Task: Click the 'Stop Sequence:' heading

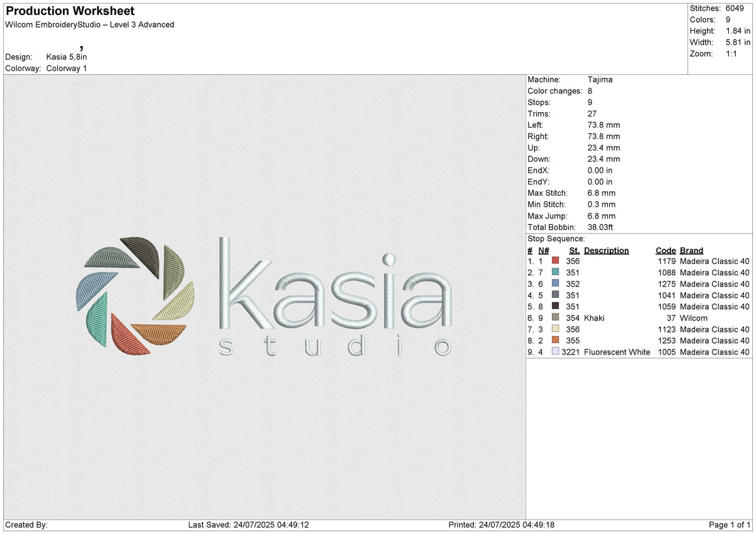Action: tap(556, 239)
